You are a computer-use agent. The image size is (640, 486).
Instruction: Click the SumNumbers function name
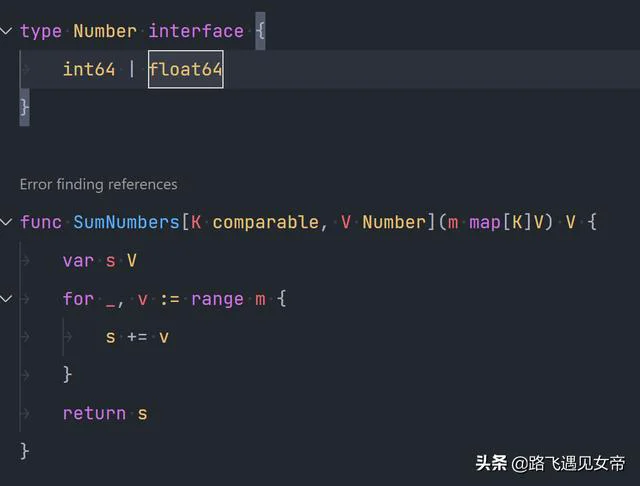127,222
